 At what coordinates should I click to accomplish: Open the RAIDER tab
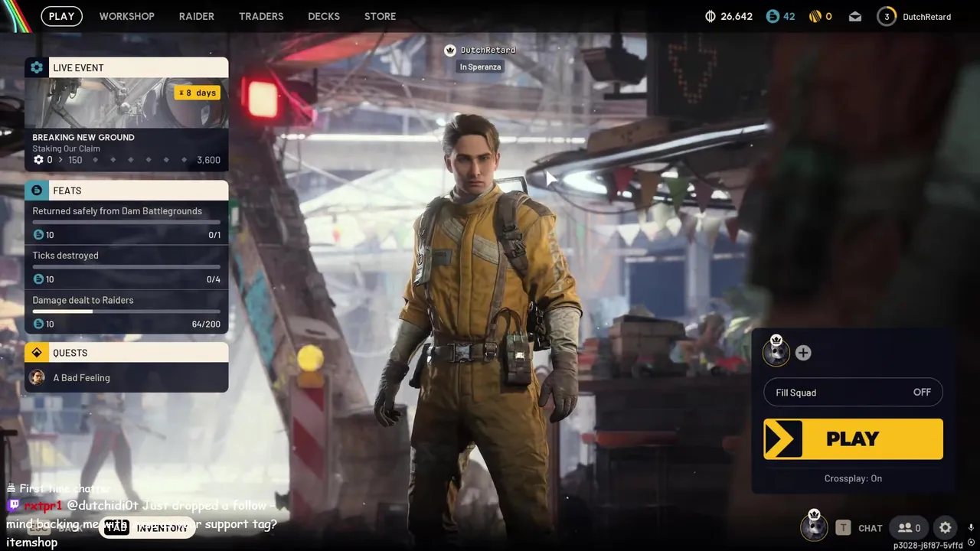197,16
